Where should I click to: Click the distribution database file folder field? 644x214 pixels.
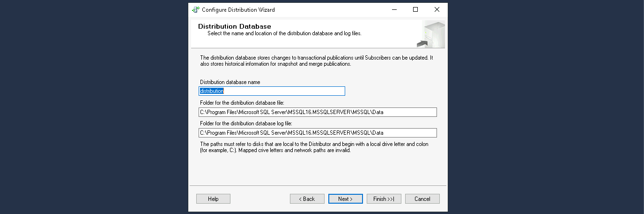click(317, 112)
